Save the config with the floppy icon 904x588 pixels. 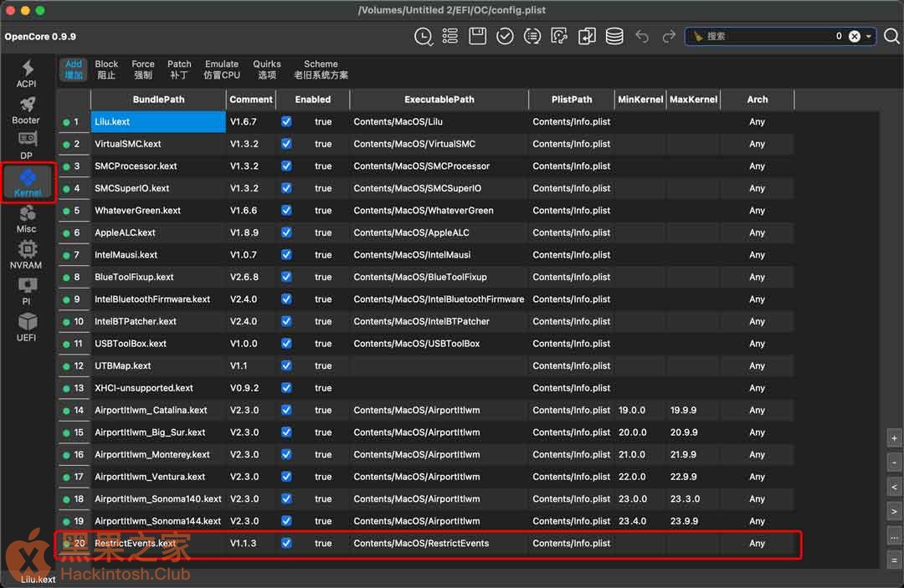(477, 36)
